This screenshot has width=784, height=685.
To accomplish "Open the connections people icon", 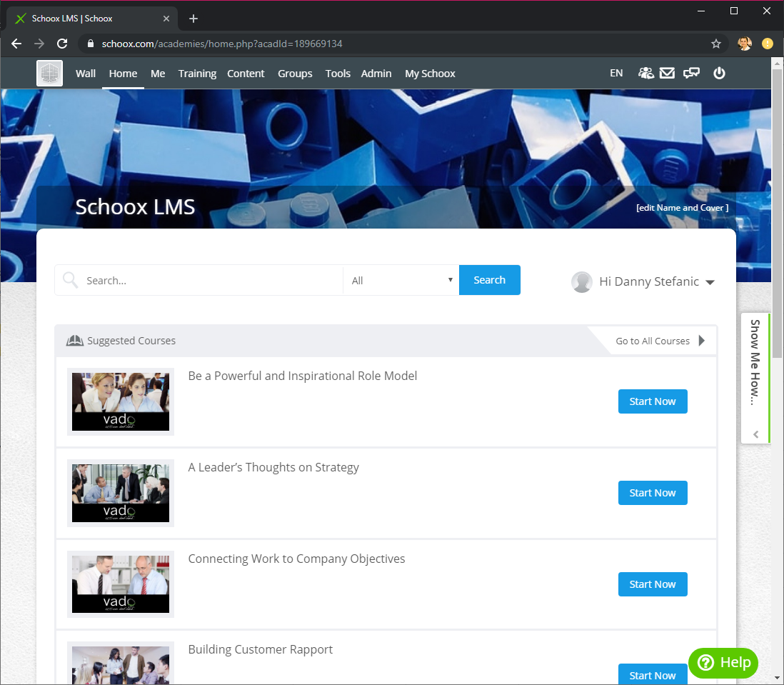I will pyautogui.click(x=645, y=73).
